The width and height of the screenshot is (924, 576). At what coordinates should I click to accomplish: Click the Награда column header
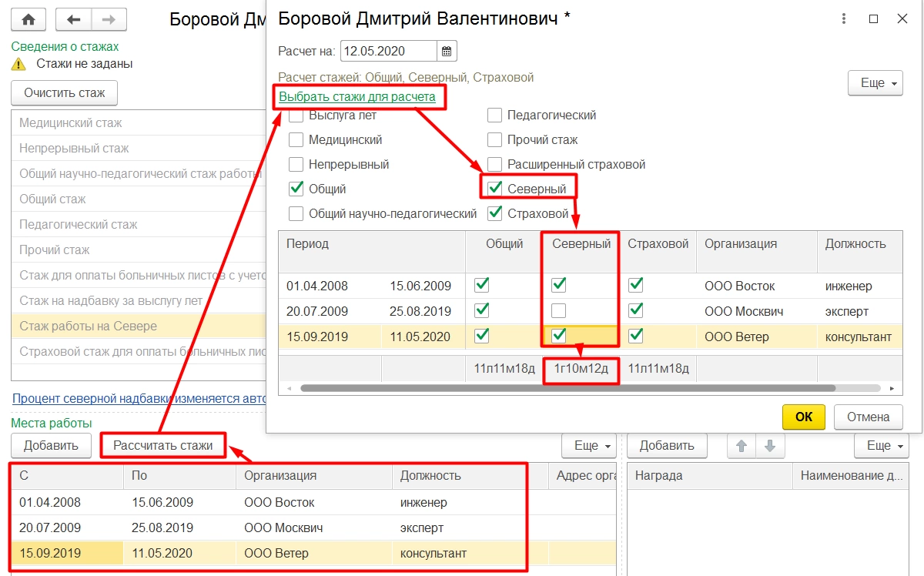coord(710,476)
